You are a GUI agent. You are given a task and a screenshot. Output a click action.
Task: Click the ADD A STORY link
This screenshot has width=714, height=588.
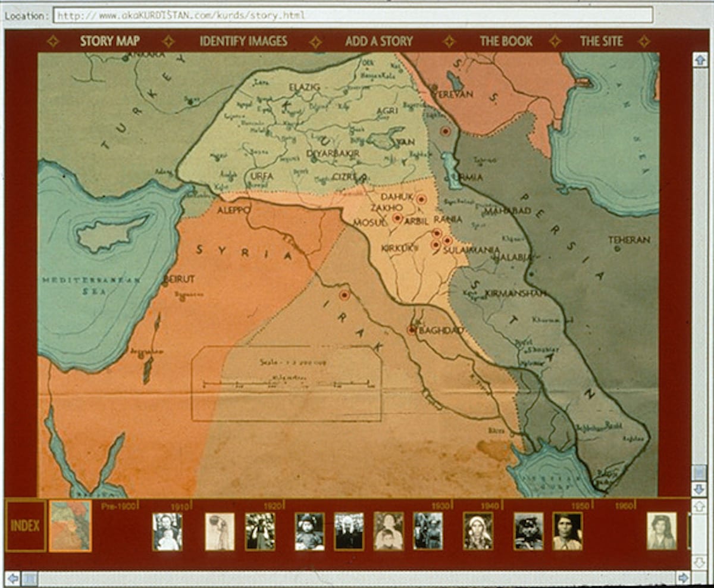[378, 41]
